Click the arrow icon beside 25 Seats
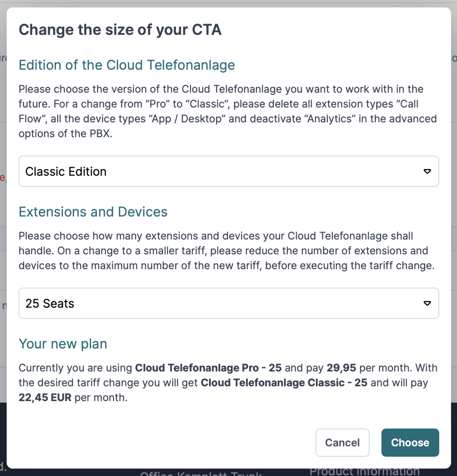Screen dimensions: 457x476 pyautogui.click(x=427, y=303)
